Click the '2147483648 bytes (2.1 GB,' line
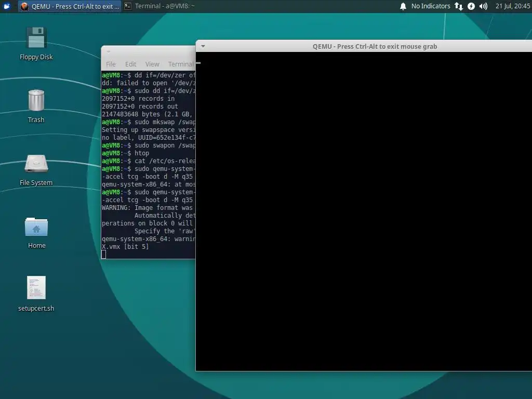This screenshot has width=532, height=399. [147, 114]
